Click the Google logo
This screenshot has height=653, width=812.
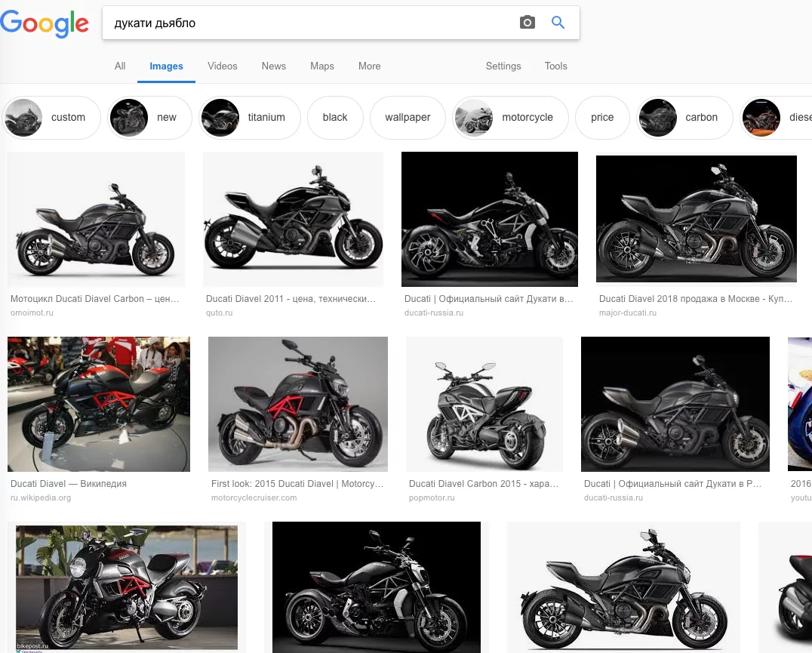tap(45, 23)
